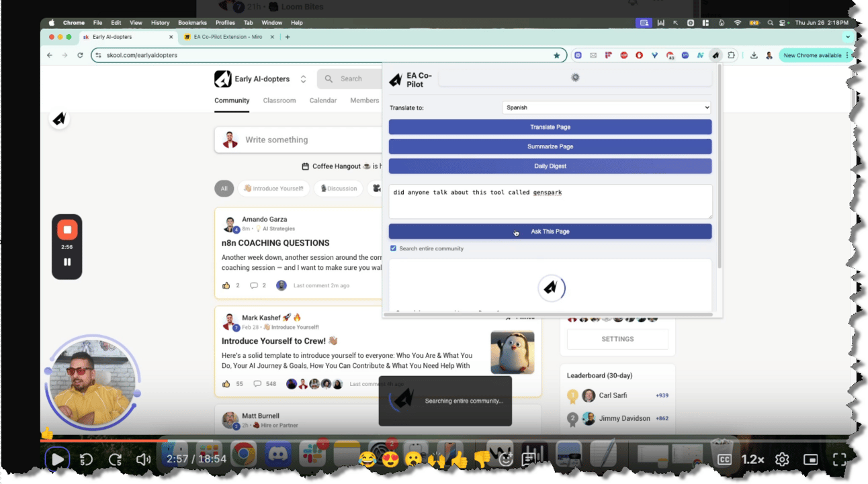Click the Chrome address bar URL
Viewport: 868px width, 484px height.
pyautogui.click(x=142, y=55)
